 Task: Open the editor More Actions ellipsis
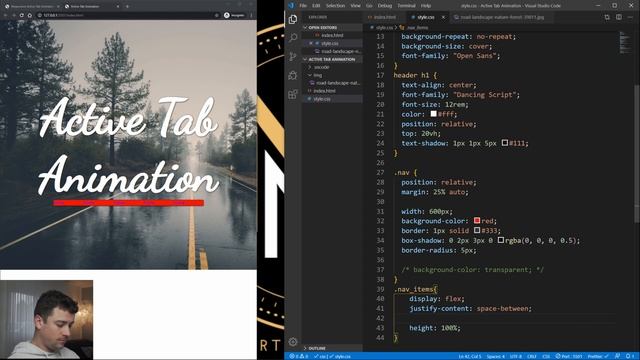tap(631, 17)
